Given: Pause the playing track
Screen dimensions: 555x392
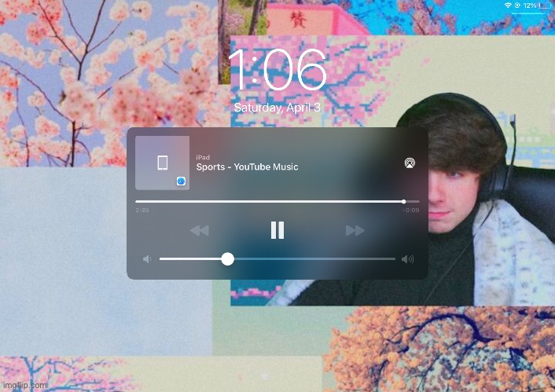Looking at the screenshot, I should tap(277, 230).
